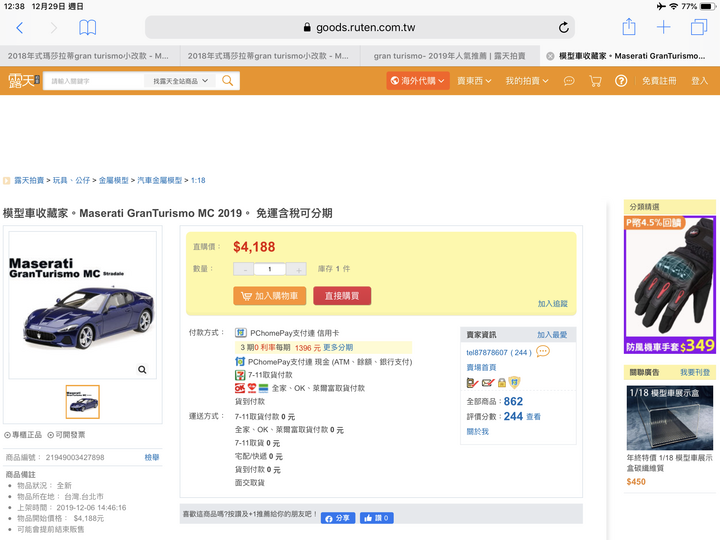The width and height of the screenshot is (720, 540).
Task: Enlarge main Maserati product image
Action: (x=83, y=305)
